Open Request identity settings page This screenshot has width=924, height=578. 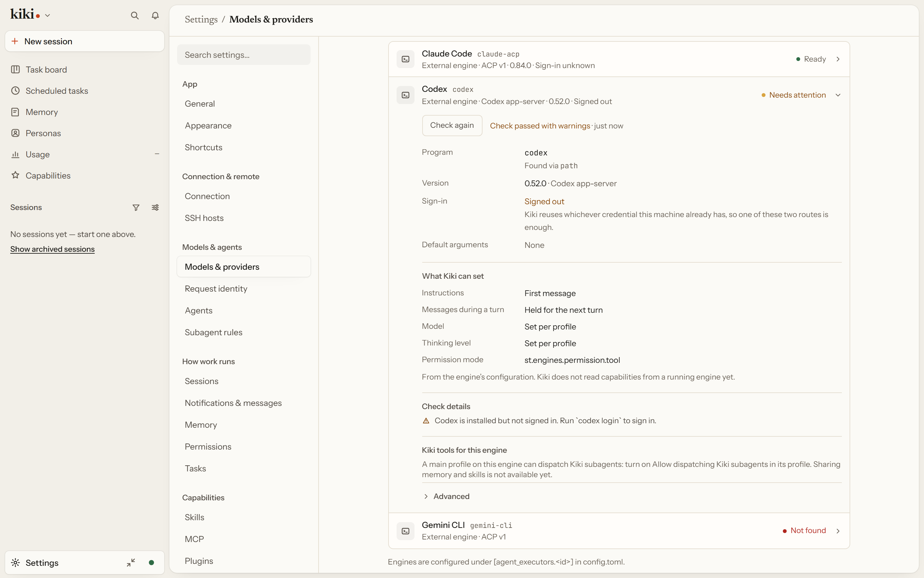(x=244, y=289)
